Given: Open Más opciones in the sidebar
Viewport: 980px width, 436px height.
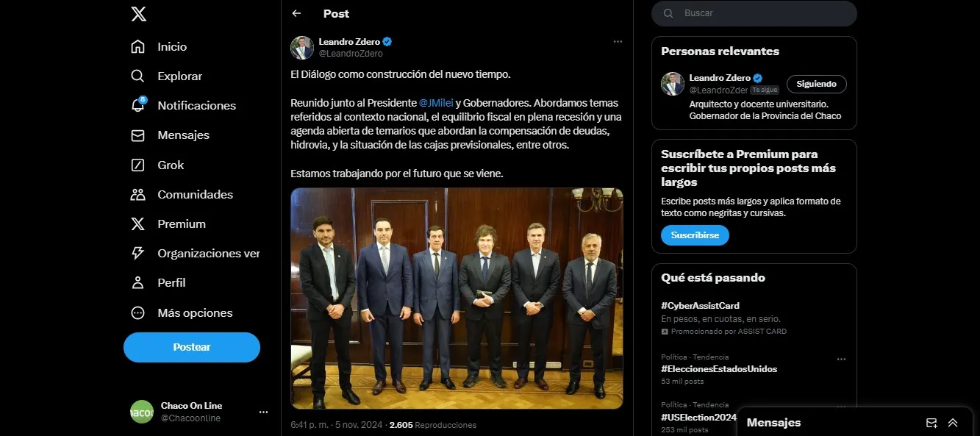Looking at the screenshot, I should (x=194, y=312).
